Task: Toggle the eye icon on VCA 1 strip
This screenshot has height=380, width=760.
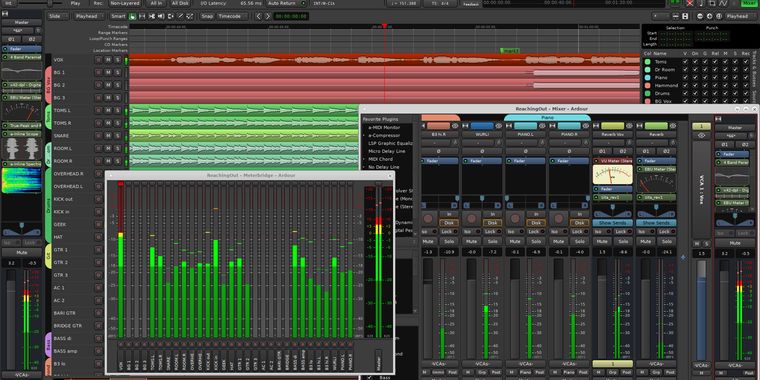Action: coord(701,135)
